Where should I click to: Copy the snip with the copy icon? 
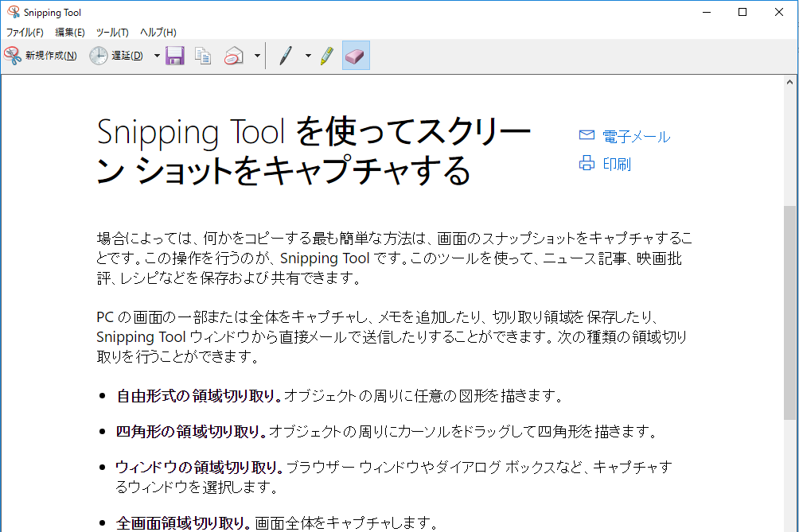coord(203,56)
